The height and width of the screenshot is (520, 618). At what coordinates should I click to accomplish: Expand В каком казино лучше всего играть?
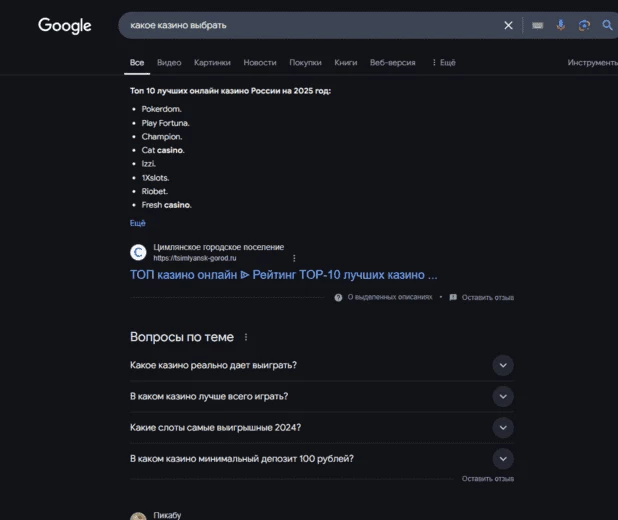pyautogui.click(x=322, y=397)
